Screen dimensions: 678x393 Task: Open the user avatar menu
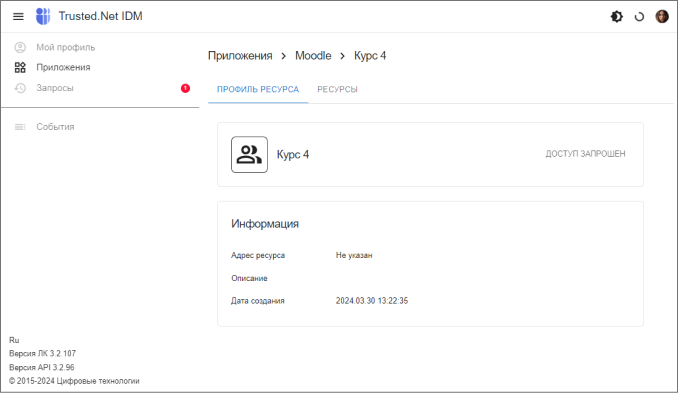tap(662, 16)
